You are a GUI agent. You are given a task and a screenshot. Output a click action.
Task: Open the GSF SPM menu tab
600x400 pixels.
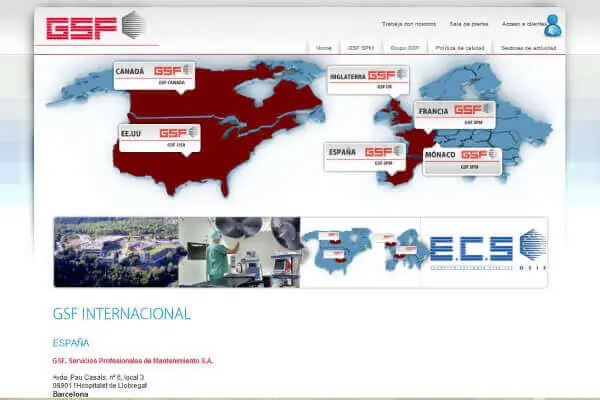360,47
